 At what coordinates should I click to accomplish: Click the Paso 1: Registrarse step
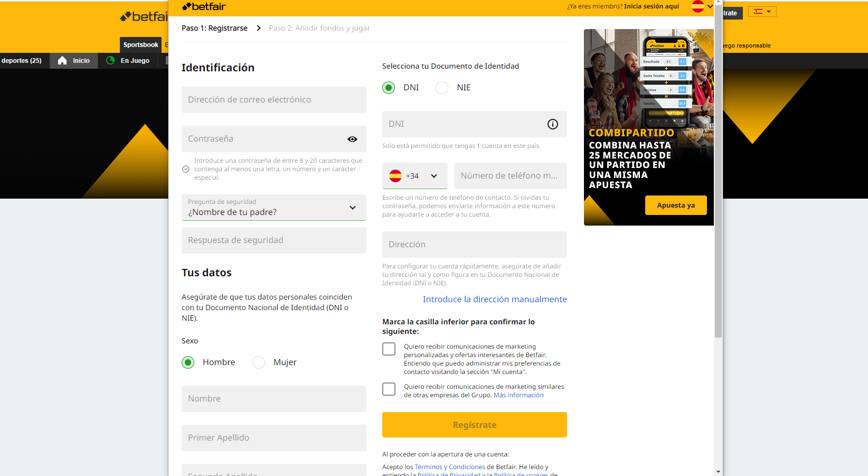(214, 28)
